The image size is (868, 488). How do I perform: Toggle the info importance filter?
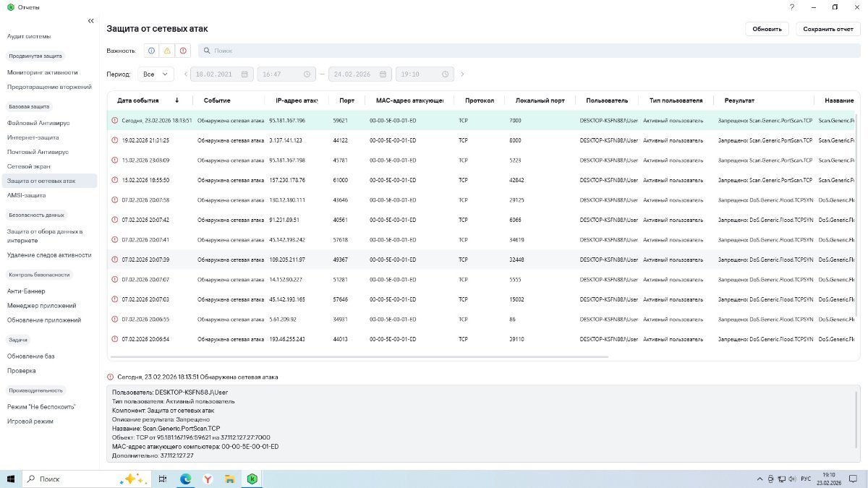pos(151,51)
